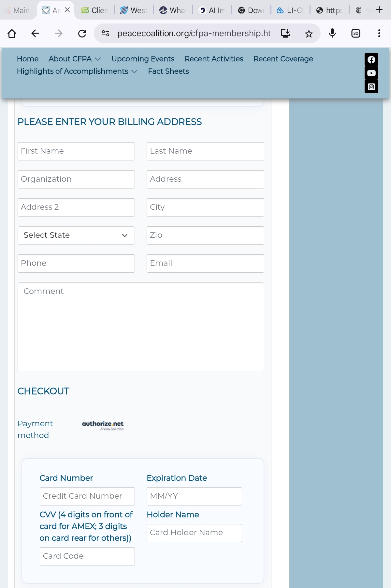Click the install app icon in address bar
This screenshot has height=588, width=391.
pos(285,33)
